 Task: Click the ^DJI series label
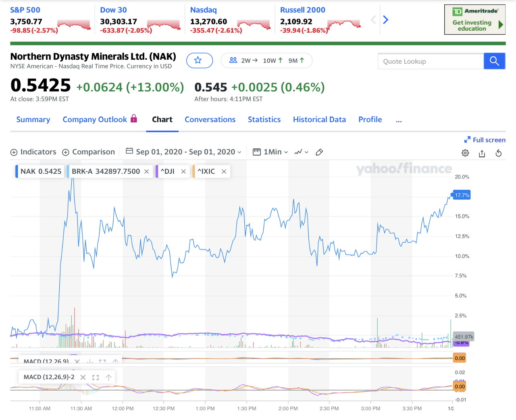coord(167,171)
